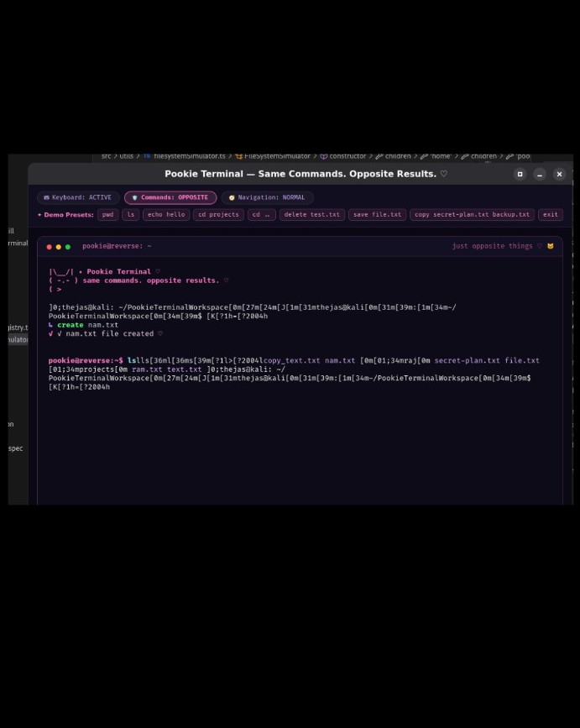Toggle the Commands: OPPOSITE mode pill
The height and width of the screenshot is (728, 580).
coord(170,197)
